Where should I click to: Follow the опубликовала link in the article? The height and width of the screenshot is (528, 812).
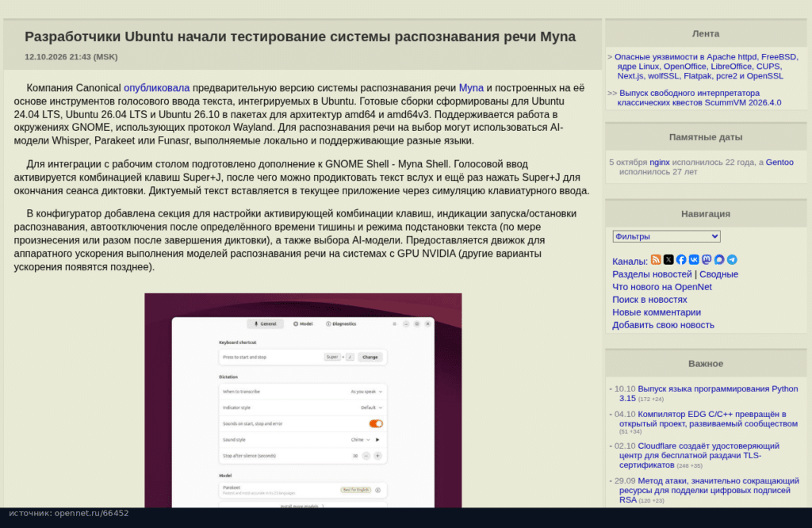(156, 88)
